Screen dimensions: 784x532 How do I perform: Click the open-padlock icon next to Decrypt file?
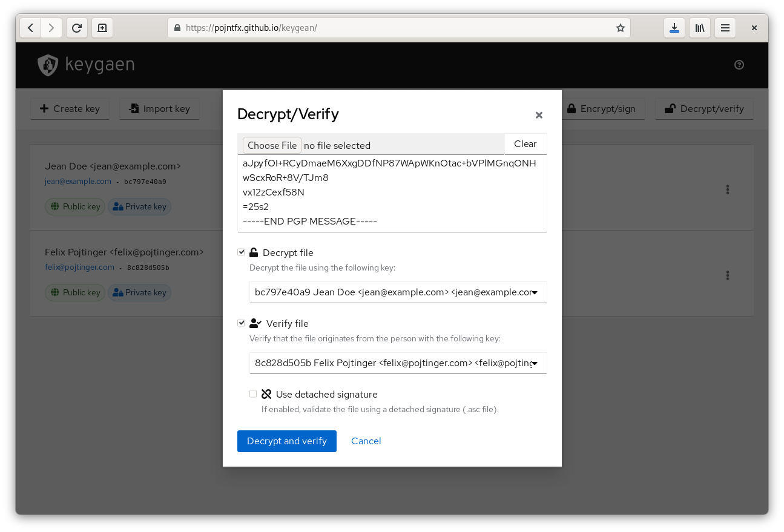(x=254, y=252)
